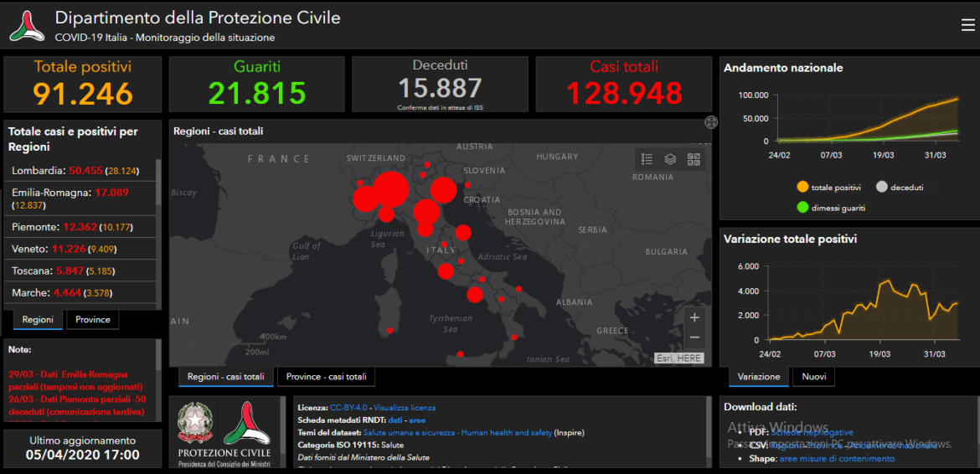
Task: Click the 29/03 Emilia Romagna note text
Action: (75, 380)
